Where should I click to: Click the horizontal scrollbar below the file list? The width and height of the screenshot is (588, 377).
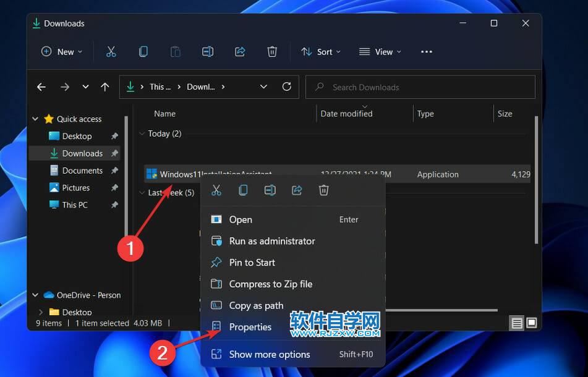(x=441, y=310)
